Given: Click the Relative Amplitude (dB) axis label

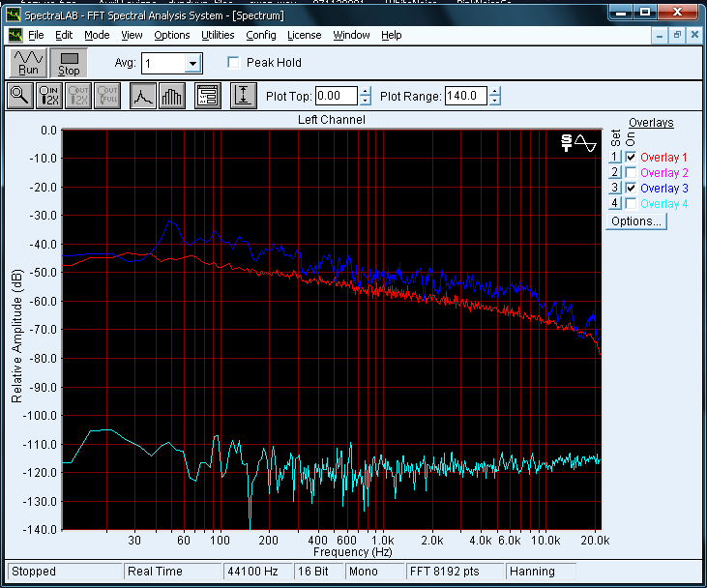Looking at the screenshot, I should click(16, 336).
